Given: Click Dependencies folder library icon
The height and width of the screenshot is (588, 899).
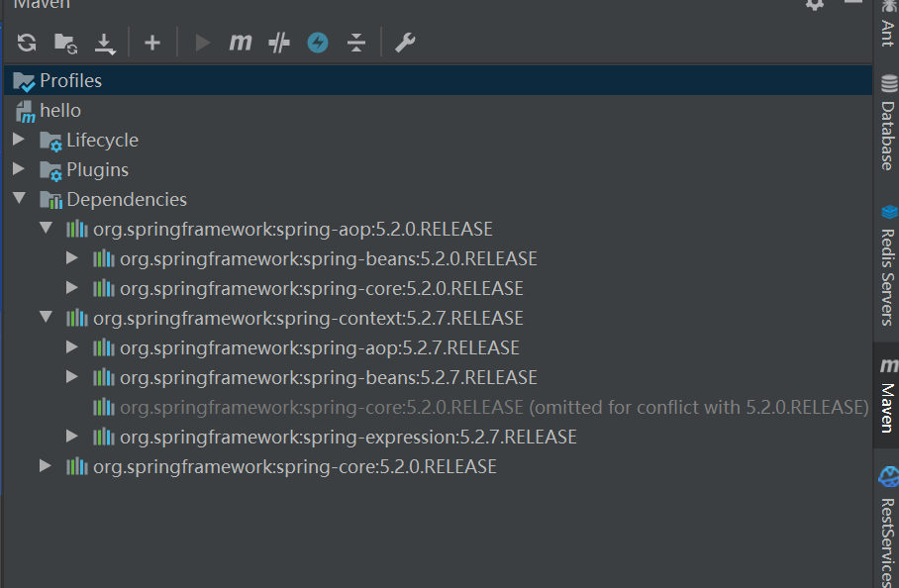Looking at the screenshot, I should point(50,200).
